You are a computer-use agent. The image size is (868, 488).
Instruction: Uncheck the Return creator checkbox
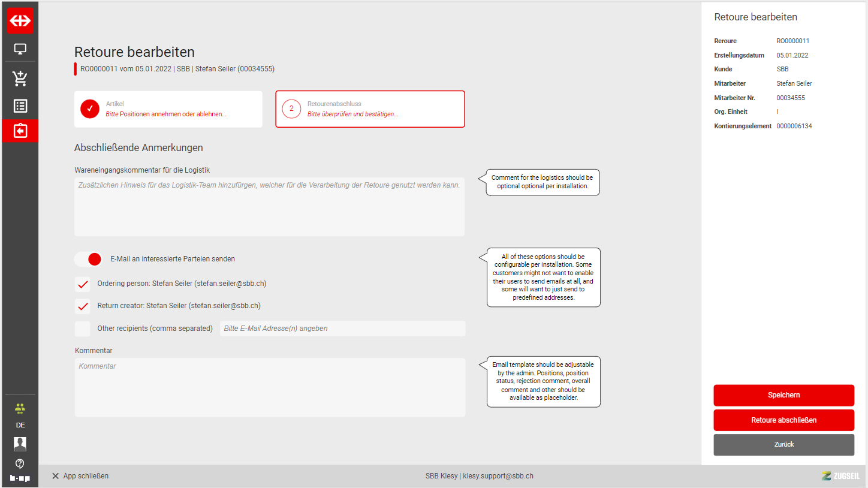tap(82, 306)
